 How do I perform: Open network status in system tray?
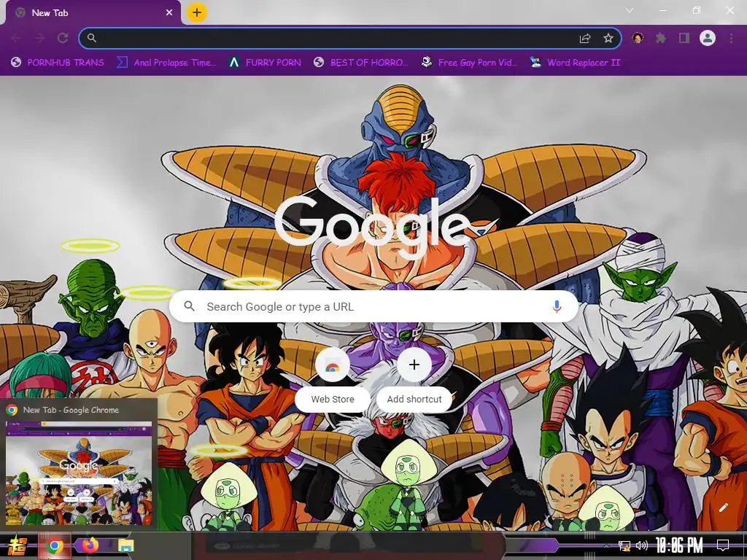point(624,545)
